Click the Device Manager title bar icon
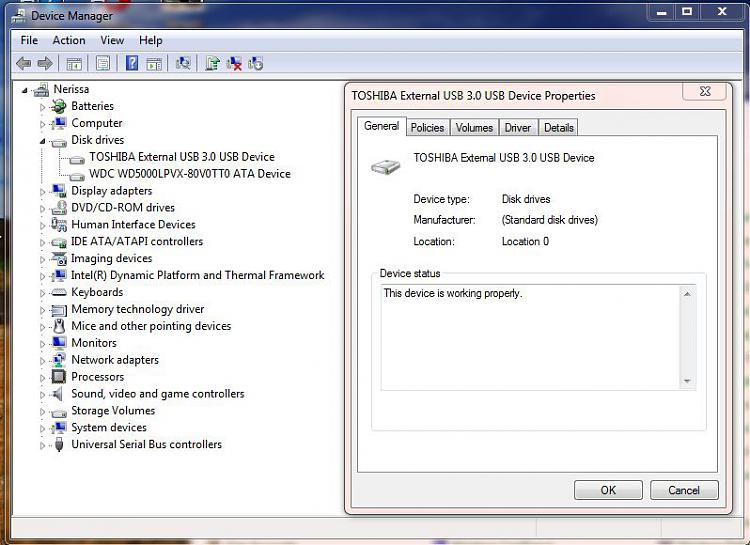Screen dimensions: 750x545 point(19,16)
